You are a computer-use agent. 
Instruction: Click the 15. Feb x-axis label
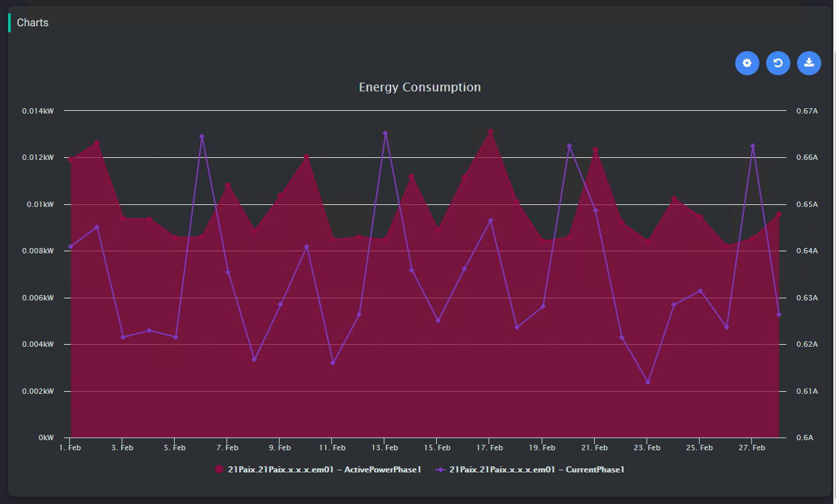[437, 448]
